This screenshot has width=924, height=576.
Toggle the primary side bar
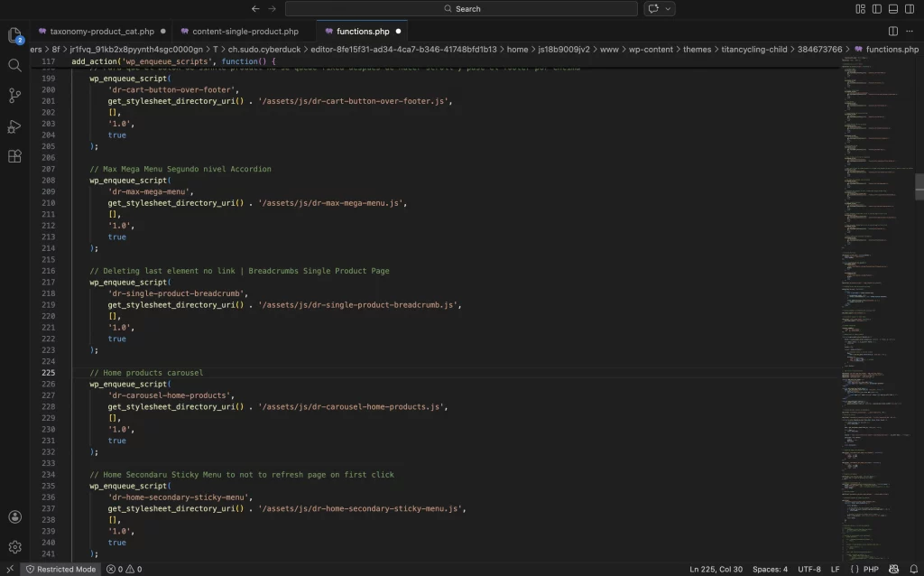click(x=876, y=7)
